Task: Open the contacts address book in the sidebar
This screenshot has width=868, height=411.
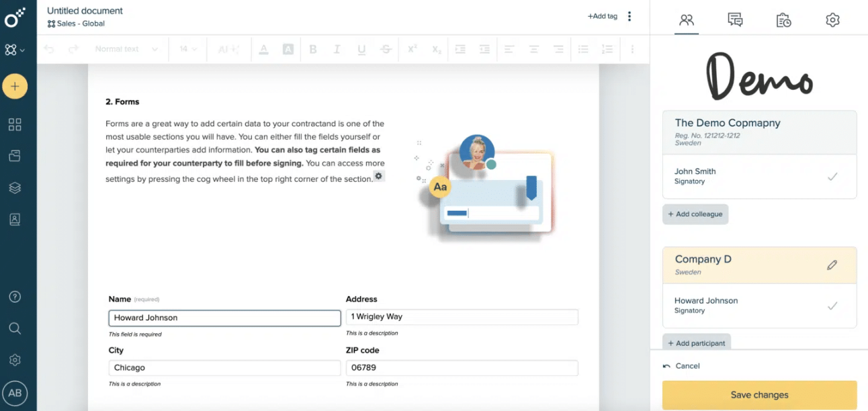Action: tap(15, 219)
